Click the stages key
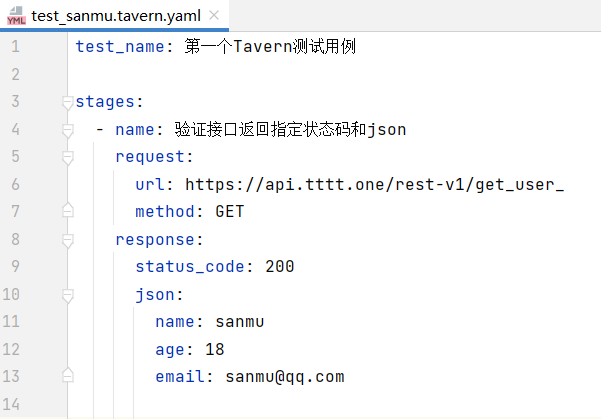This screenshot has height=419, width=601. (x=105, y=102)
